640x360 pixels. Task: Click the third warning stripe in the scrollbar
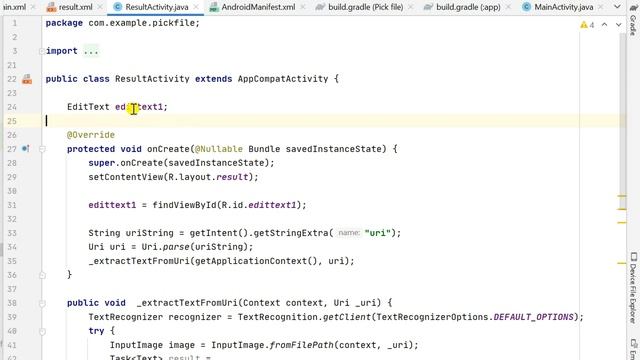point(622,222)
